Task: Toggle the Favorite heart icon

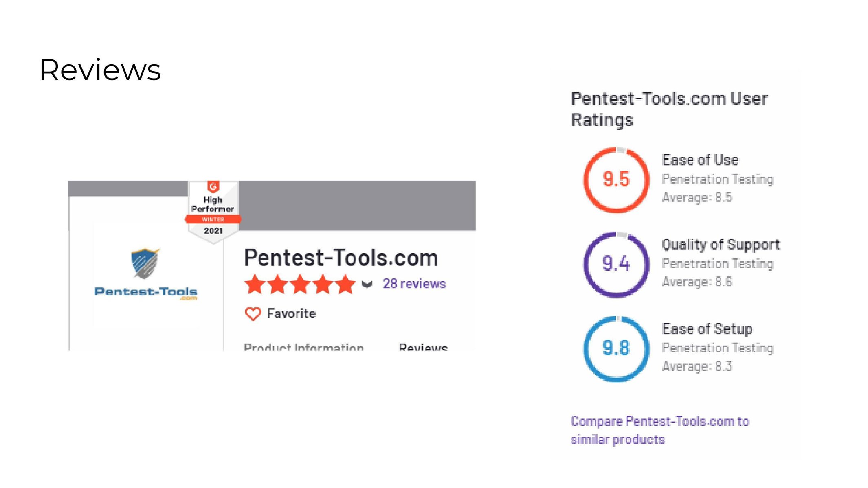Action: pyautogui.click(x=253, y=314)
